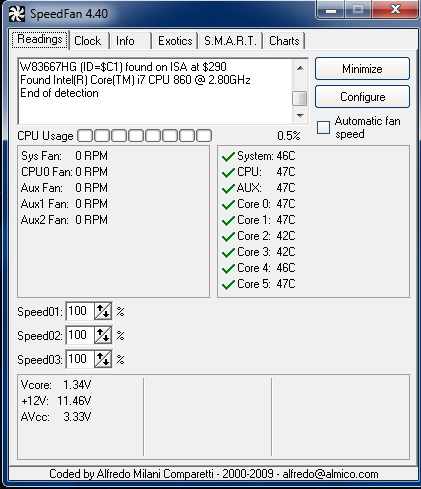Click the SpeedFan fan icon in title bar
Image resolution: width=421 pixels, height=489 pixels.
click(16, 14)
